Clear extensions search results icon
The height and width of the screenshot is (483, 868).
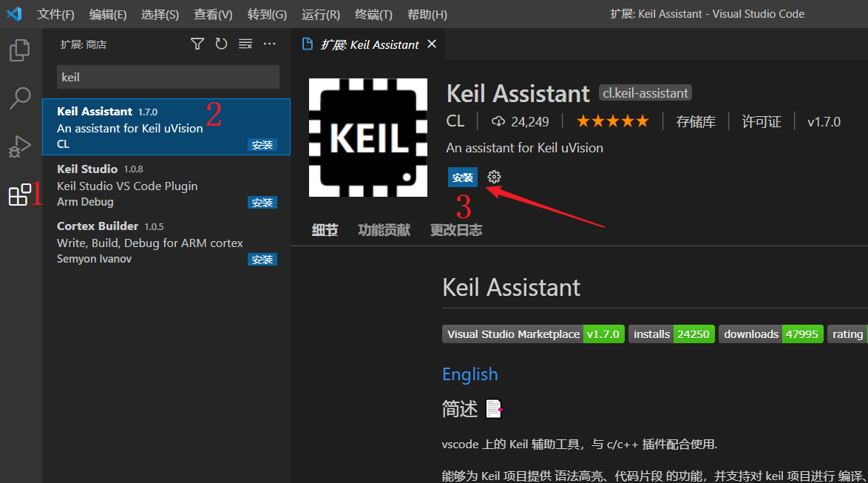[245, 44]
